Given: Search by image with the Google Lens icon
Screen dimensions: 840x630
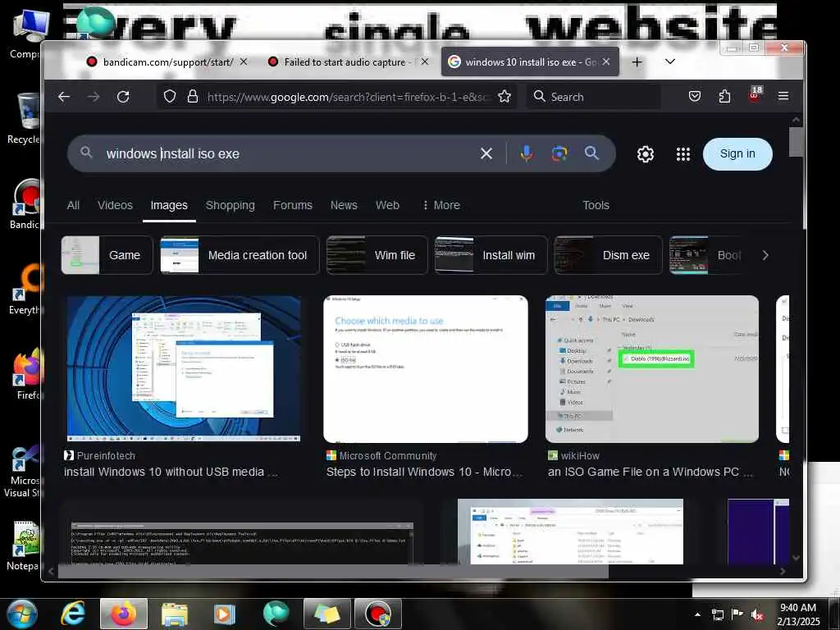Looking at the screenshot, I should tap(559, 153).
